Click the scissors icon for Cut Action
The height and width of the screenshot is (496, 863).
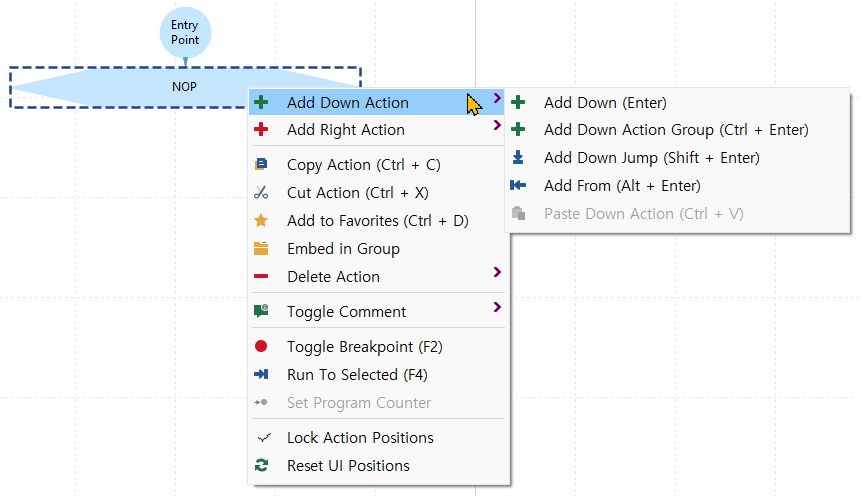coord(261,192)
